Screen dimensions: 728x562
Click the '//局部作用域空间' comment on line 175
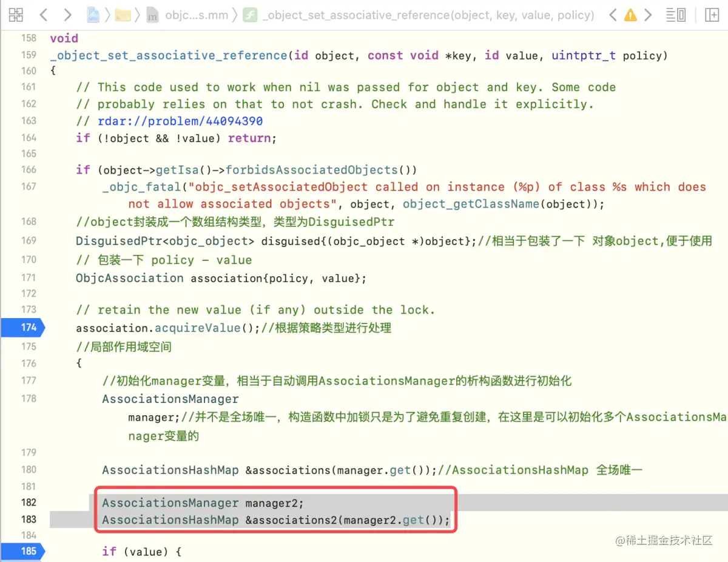click(124, 347)
